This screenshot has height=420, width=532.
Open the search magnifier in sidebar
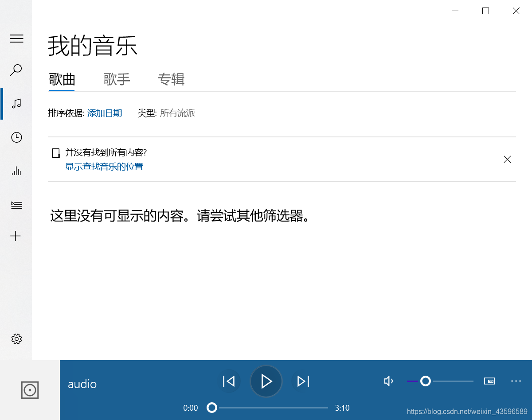coord(16,70)
